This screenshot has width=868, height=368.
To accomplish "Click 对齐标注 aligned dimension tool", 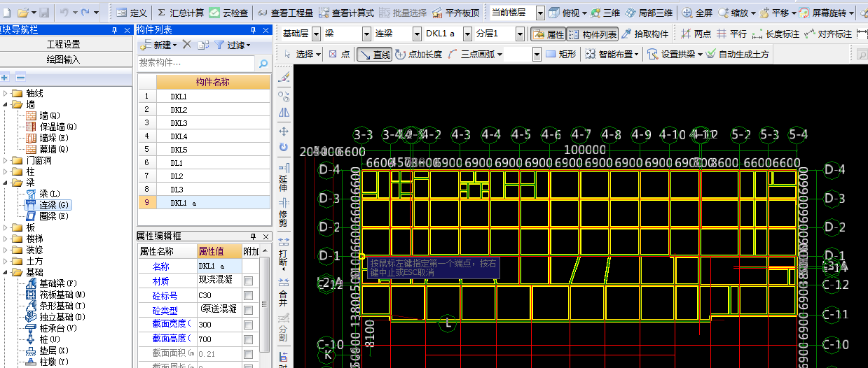I will [x=828, y=34].
